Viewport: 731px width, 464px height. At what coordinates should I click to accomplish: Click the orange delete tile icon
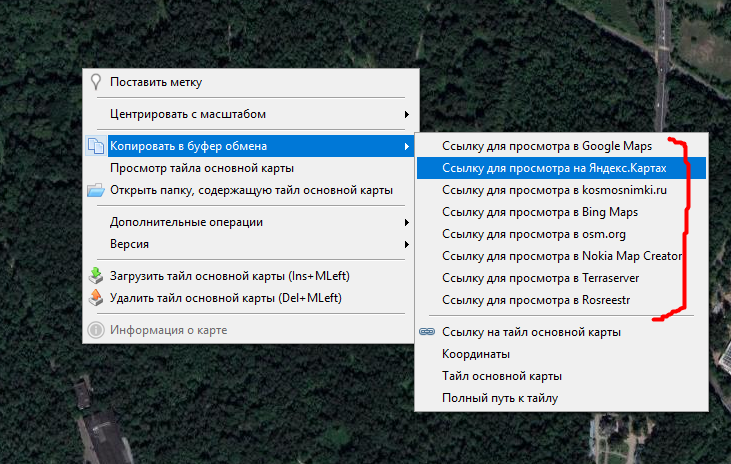[96, 297]
